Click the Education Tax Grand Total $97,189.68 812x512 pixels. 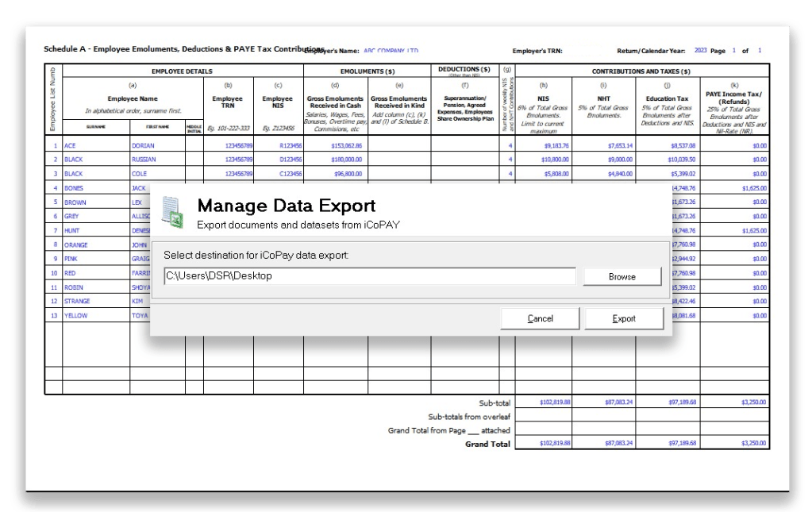[667, 443]
